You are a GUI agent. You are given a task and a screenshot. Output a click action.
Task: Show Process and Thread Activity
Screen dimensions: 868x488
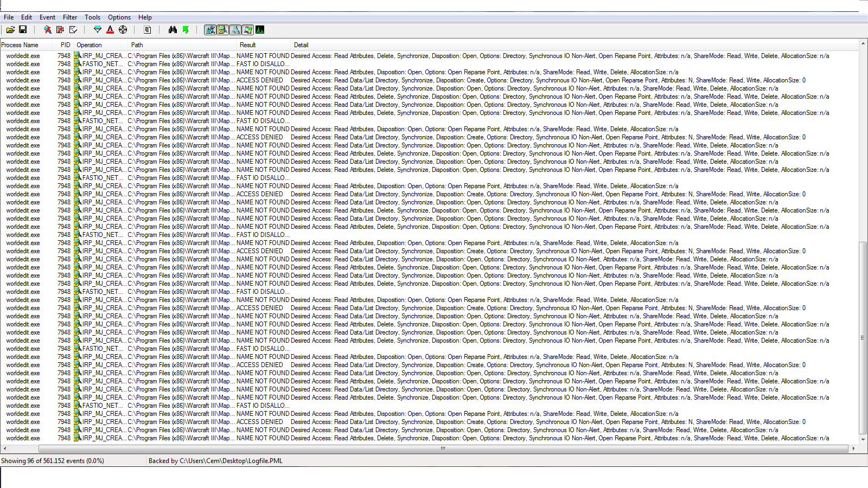[248, 30]
